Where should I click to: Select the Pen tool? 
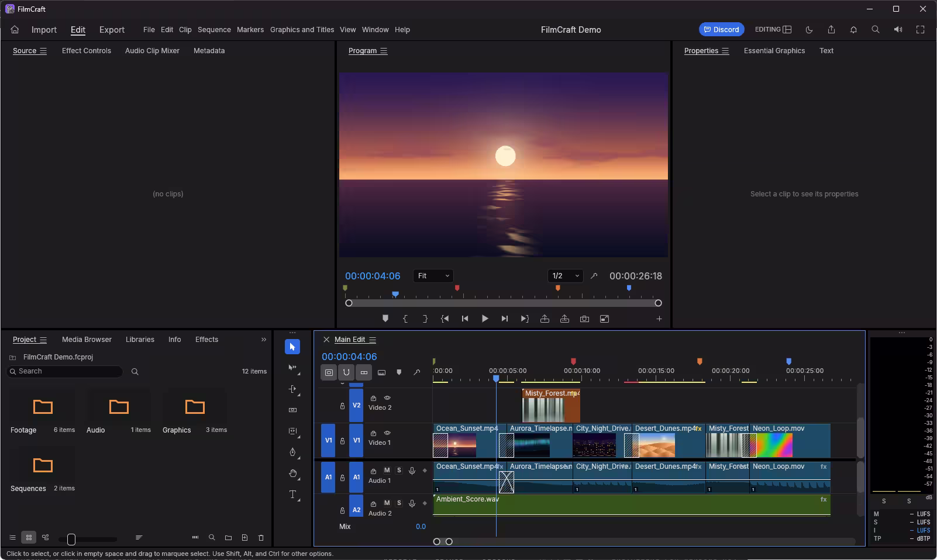pos(293,452)
